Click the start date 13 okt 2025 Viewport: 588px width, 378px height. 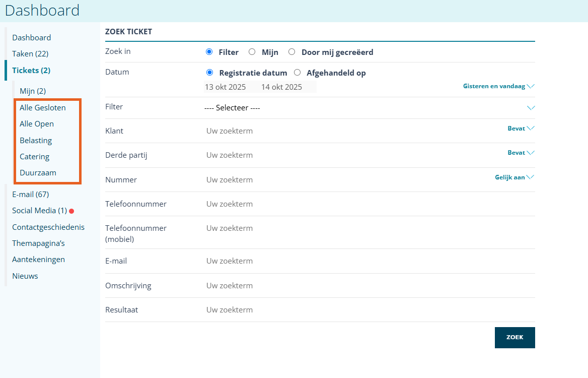coord(226,87)
